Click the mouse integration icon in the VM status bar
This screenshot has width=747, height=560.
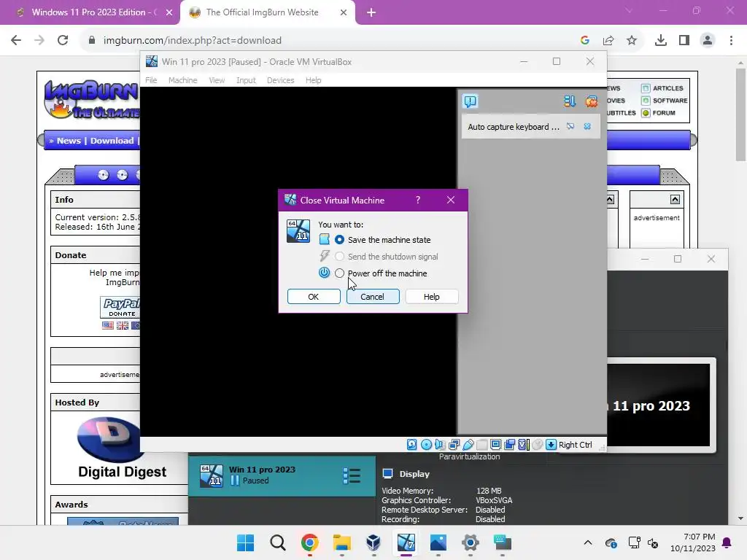pyautogui.click(x=537, y=444)
